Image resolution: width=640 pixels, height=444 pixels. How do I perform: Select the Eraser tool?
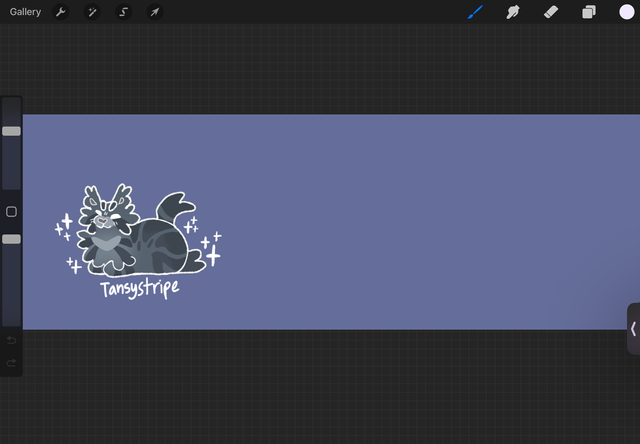(x=551, y=12)
